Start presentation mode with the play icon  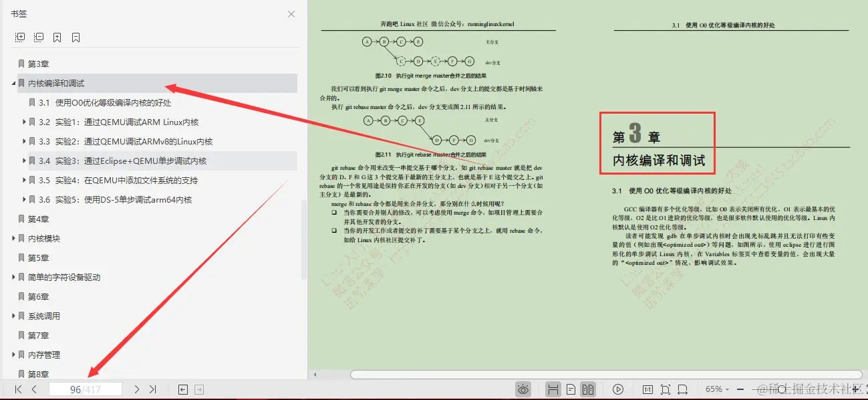click(x=619, y=389)
